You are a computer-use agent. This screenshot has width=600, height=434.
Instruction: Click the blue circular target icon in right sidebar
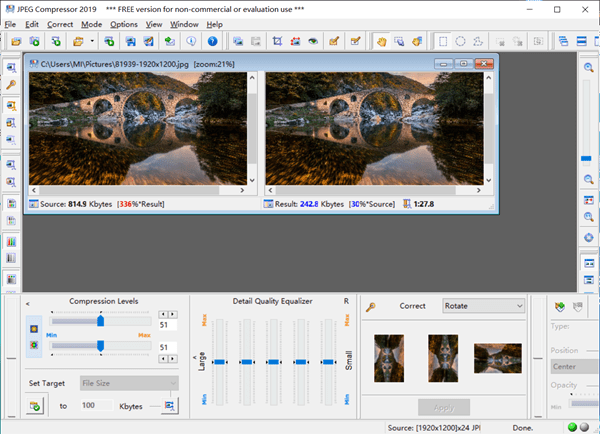click(x=589, y=237)
